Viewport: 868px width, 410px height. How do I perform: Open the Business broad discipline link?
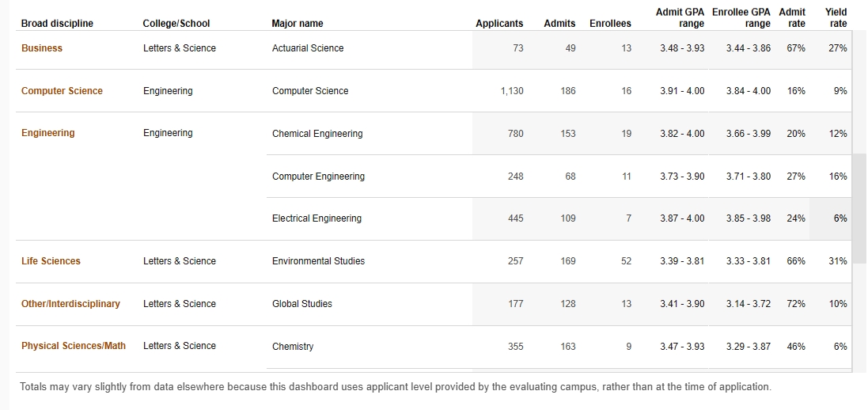pos(42,48)
